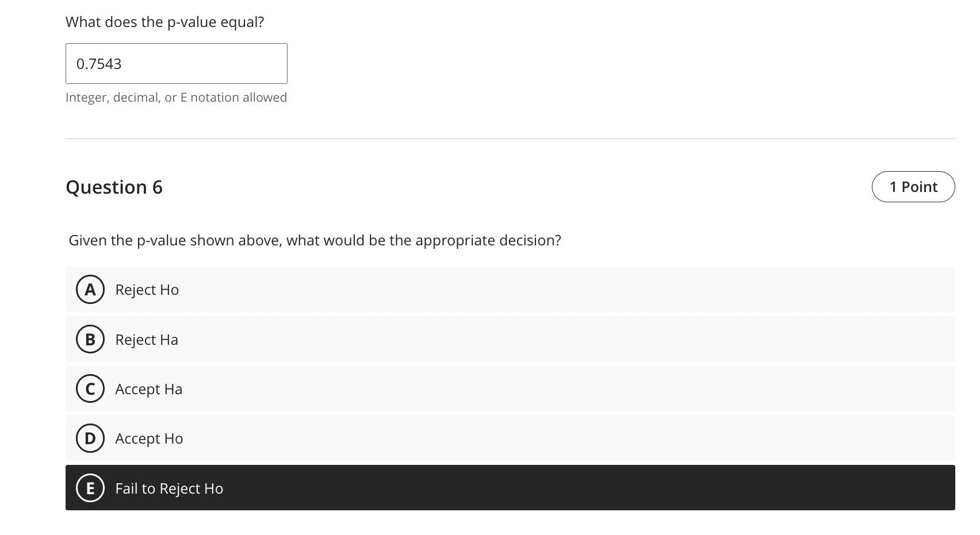Viewport: 980px width, 535px height.
Task: Pick the circled C answer icon
Action: point(90,388)
